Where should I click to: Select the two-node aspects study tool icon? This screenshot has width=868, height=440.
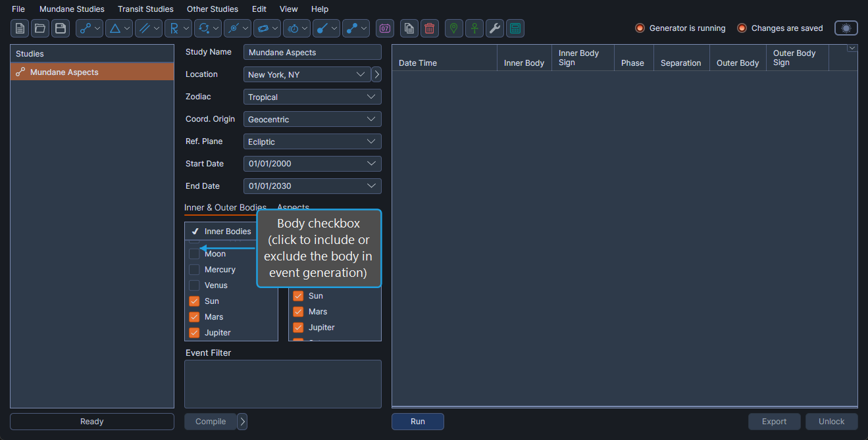click(x=85, y=28)
